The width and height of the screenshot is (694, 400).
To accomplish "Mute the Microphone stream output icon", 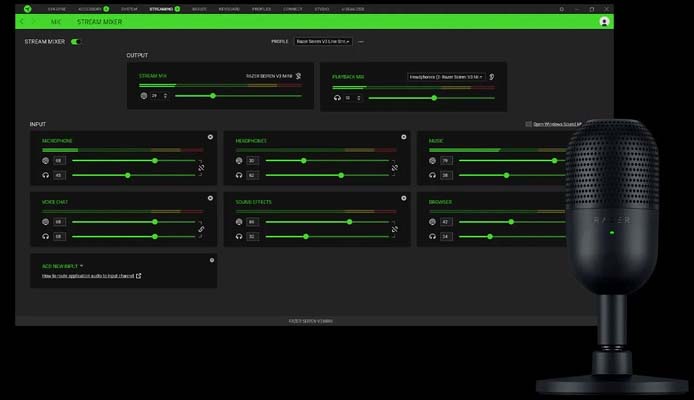I will coord(46,160).
